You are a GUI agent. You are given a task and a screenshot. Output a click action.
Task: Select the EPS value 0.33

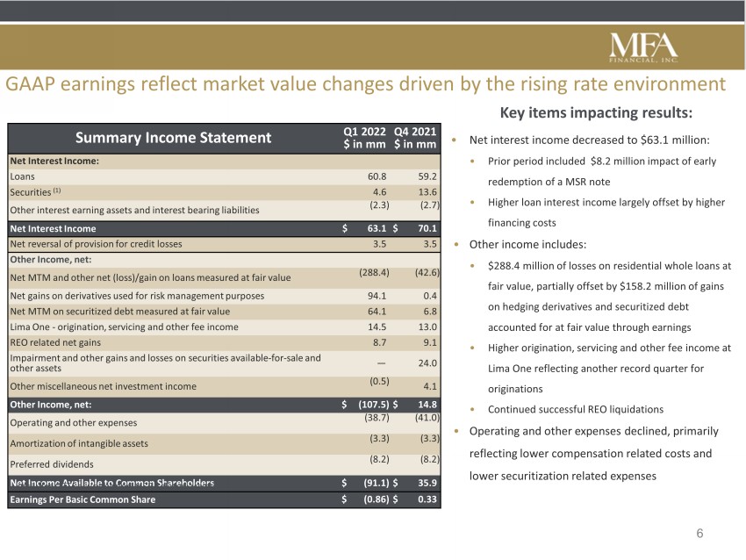[427, 499]
